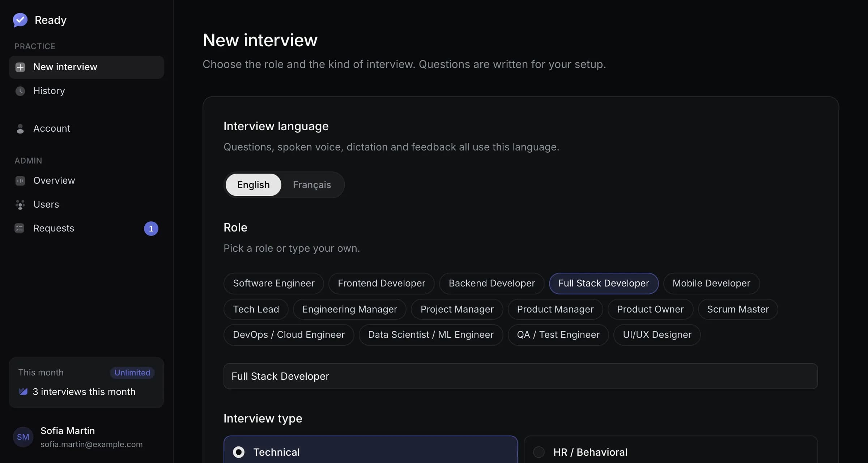Switch interview language to English
Viewport: 868px width, 463px height.
253,185
